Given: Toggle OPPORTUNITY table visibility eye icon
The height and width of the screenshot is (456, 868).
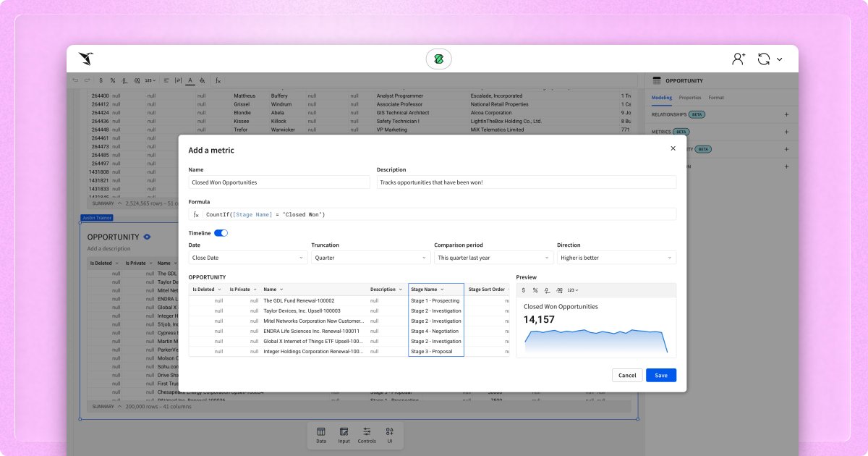Looking at the screenshot, I should [147, 237].
